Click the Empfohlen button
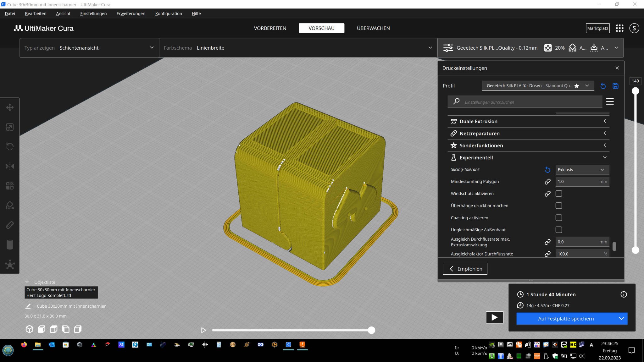The height and width of the screenshot is (362, 644). coord(465,269)
